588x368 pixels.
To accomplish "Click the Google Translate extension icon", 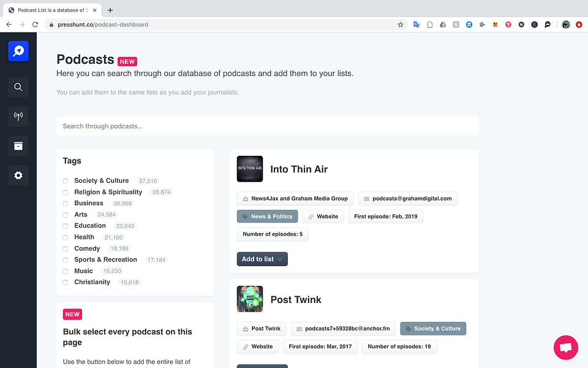I will (417, 25).
